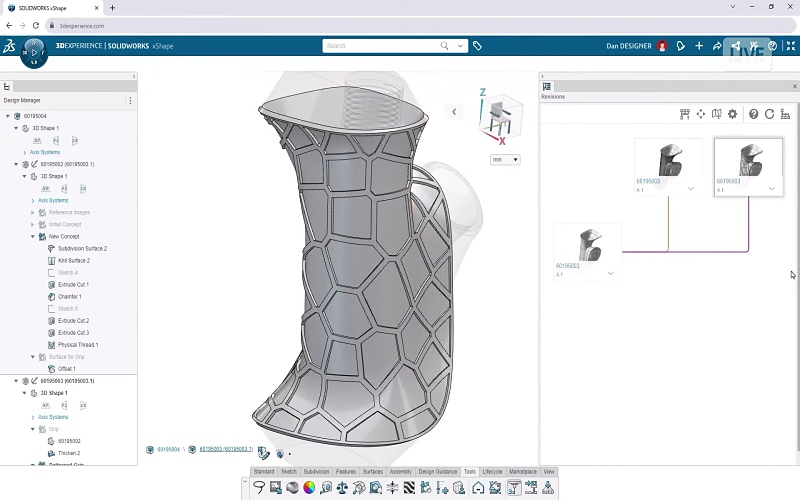This screenshot has height=500, width=800.
Task: Switch to the Surfaces tab
Action: 372,471
